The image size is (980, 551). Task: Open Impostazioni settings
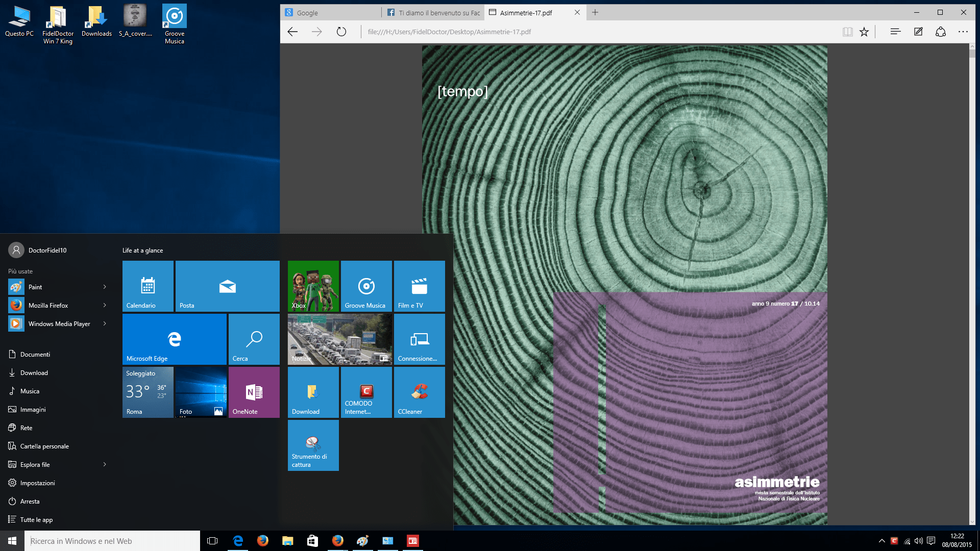coord(32,483)
